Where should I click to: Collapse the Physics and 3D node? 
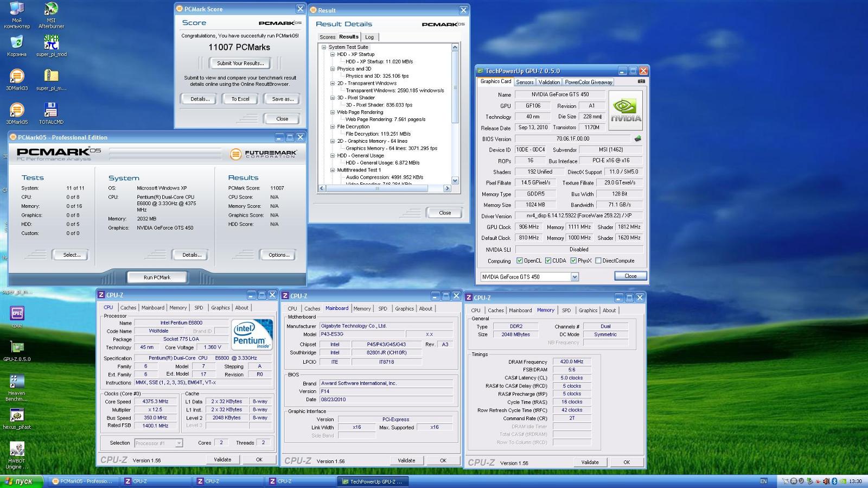click(x=333, y=69)
